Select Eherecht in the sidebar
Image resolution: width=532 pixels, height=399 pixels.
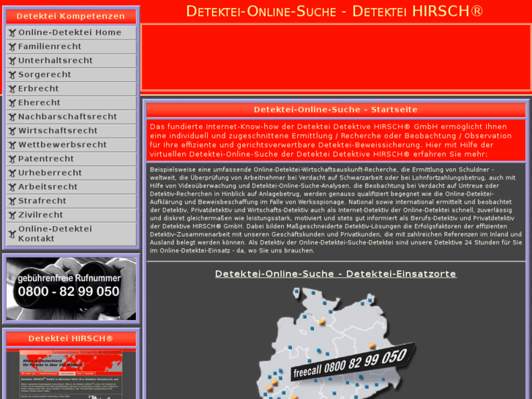(71, 102)
